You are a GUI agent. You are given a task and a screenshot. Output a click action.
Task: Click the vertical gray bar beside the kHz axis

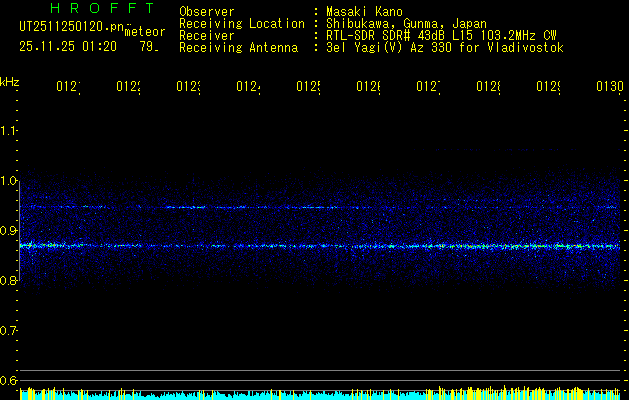[19, 231]
